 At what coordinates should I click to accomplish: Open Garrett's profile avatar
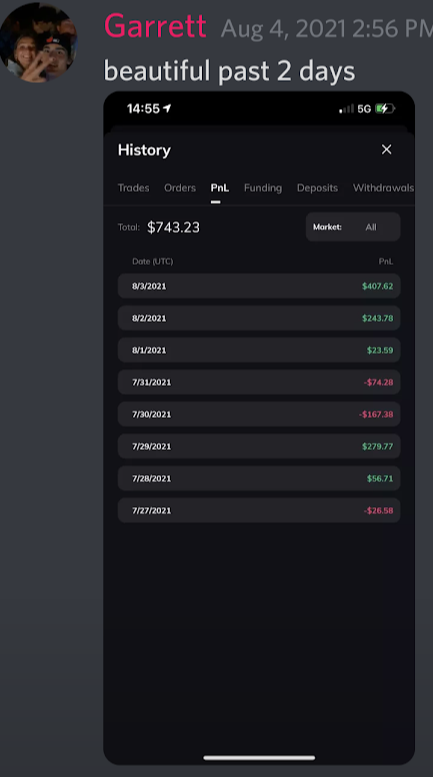38,43
